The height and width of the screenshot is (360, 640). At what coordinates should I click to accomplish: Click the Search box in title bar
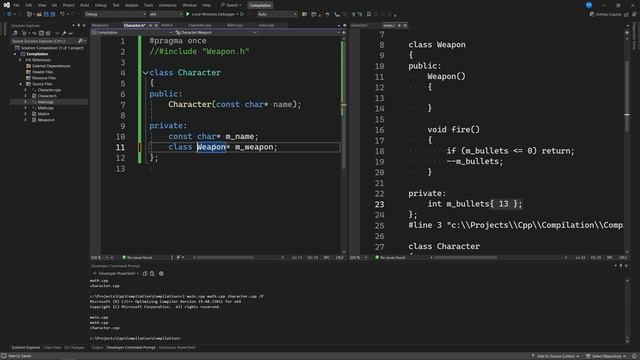pyautogui.click(x=231, y=5)
